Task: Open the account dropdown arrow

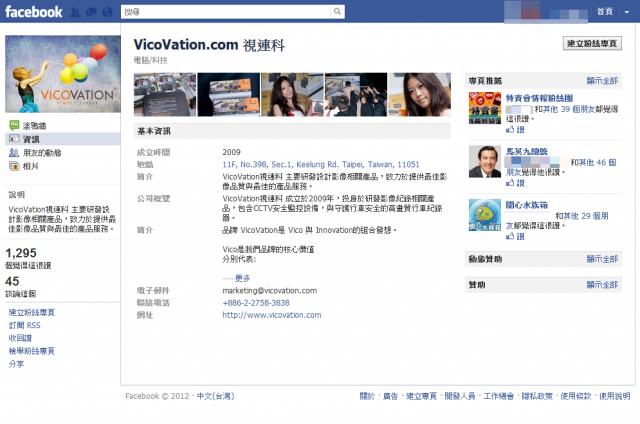Action: tap(627, 12)
